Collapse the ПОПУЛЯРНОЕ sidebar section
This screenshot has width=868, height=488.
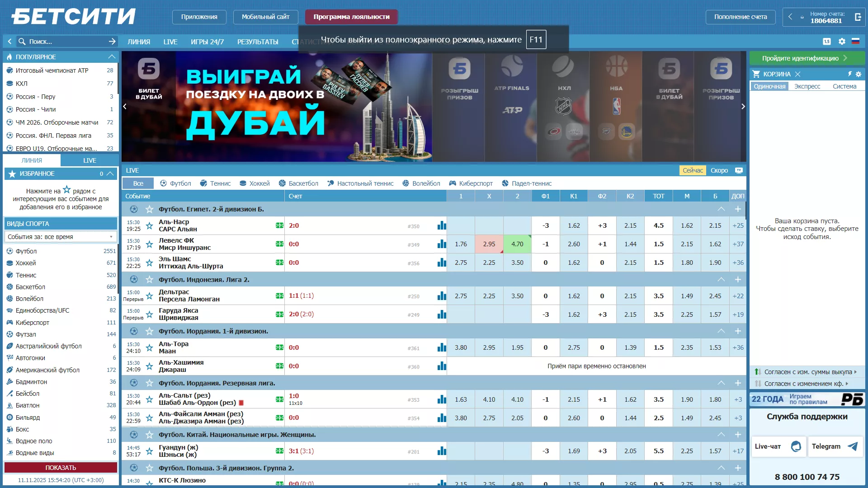click(111, 56)
